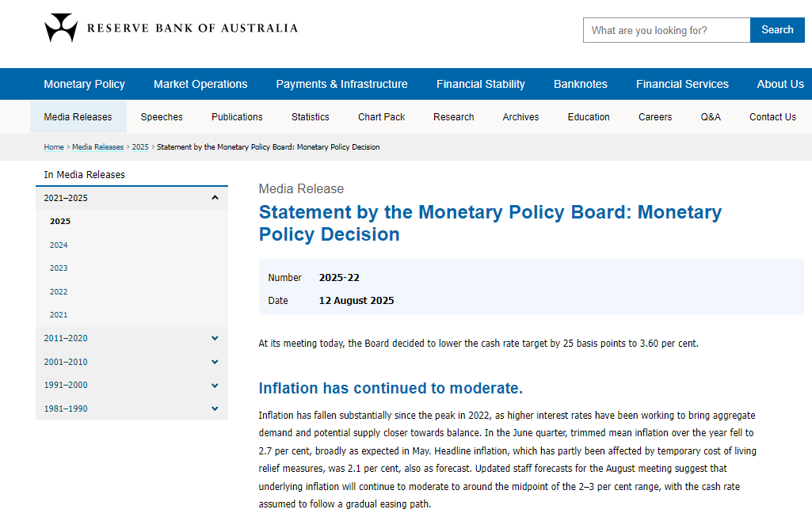812x532 pixels.
Task: Open the Contact Us page
Action: point(772,117)
